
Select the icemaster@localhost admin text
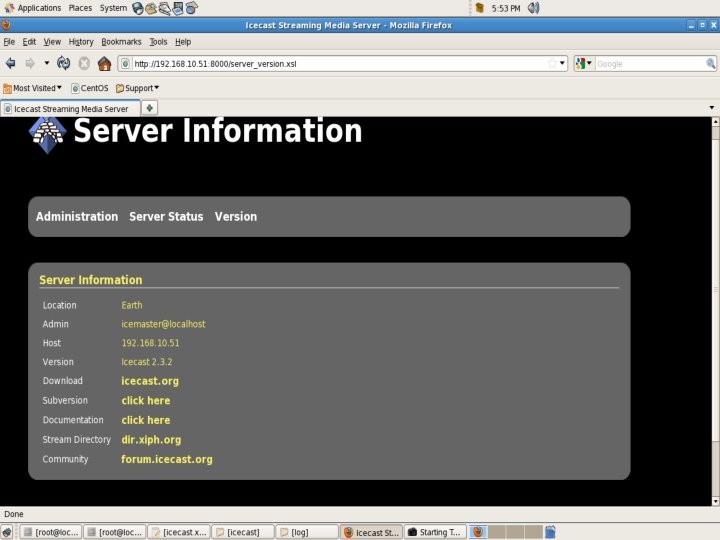163,324
